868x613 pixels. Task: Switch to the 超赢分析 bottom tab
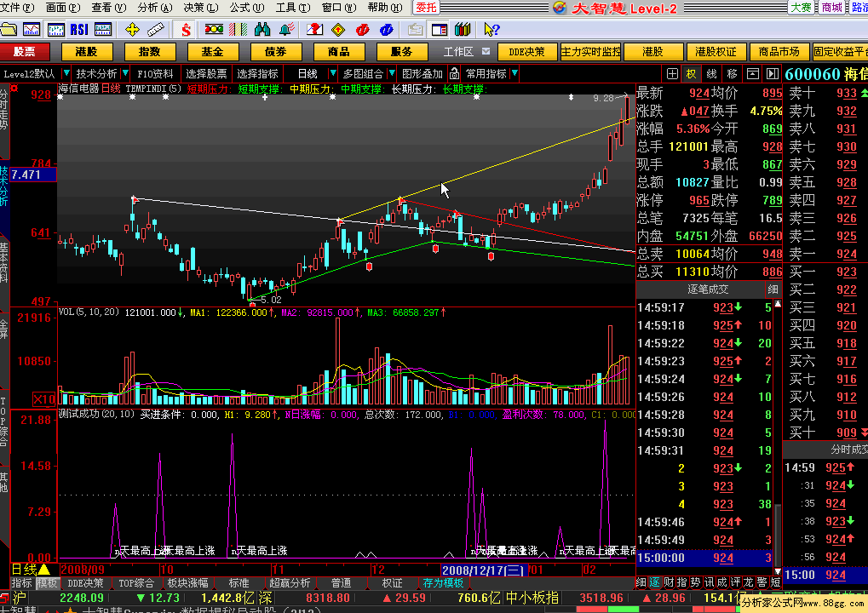click(x=290, y=583)
